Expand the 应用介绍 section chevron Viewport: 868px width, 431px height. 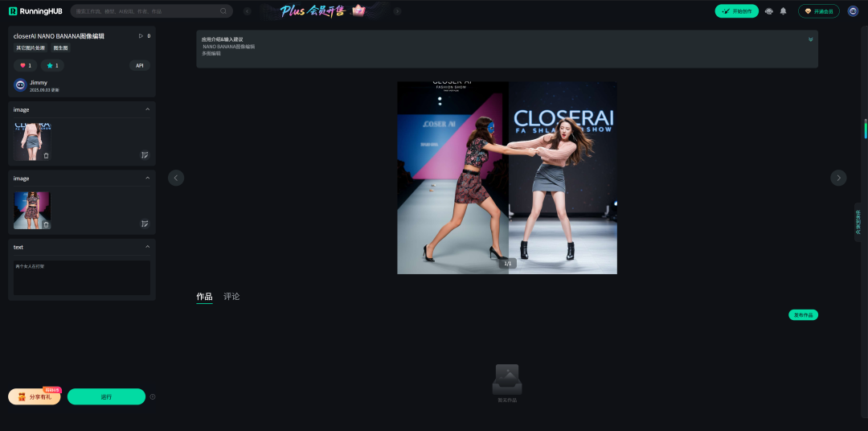810,39
